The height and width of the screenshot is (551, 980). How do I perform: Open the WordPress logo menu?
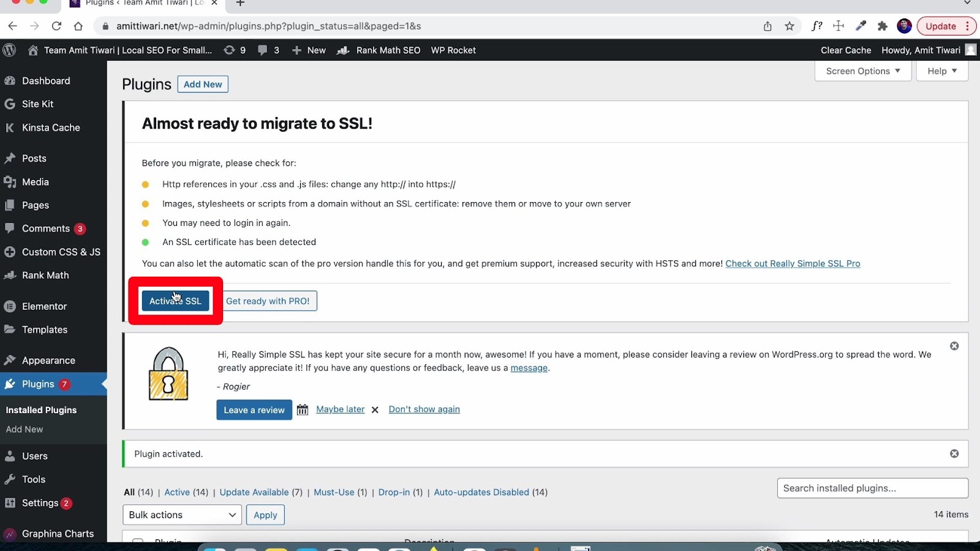coord(9,50)
